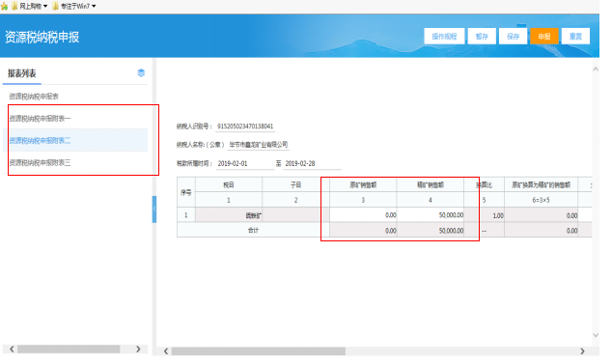The image size is (612, 364).
Task: Click the 原矿销售额 column header
Action: pyautogui.click(x=363, y=184)
